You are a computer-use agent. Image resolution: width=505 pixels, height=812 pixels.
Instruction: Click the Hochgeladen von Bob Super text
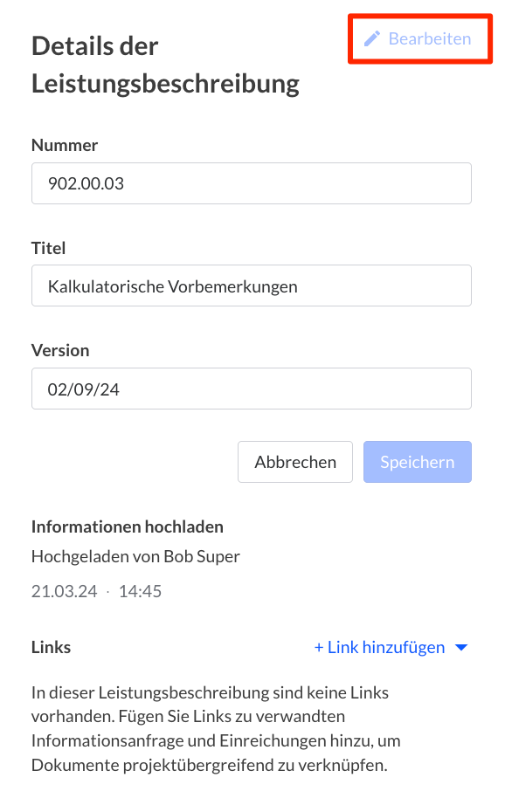pos(135,556)
